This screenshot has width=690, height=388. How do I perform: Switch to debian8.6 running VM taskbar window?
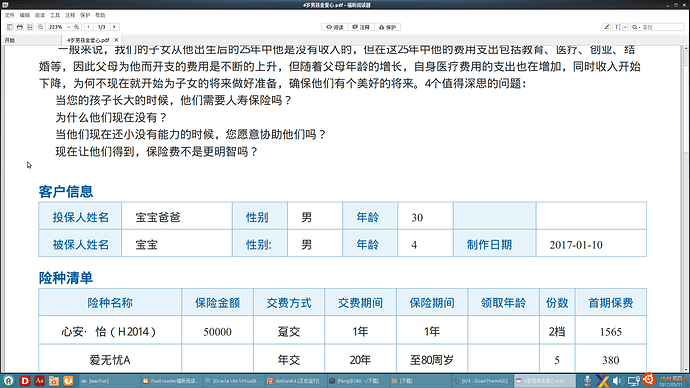pos(295,381)
